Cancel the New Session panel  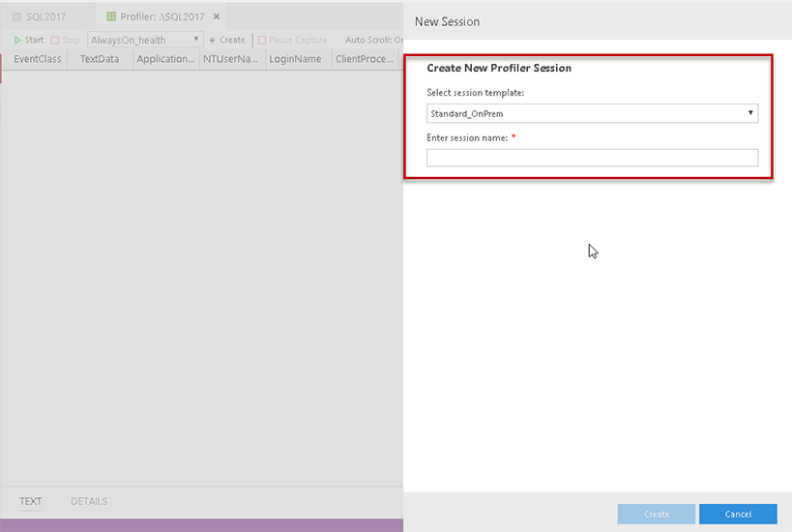(738, 514)
